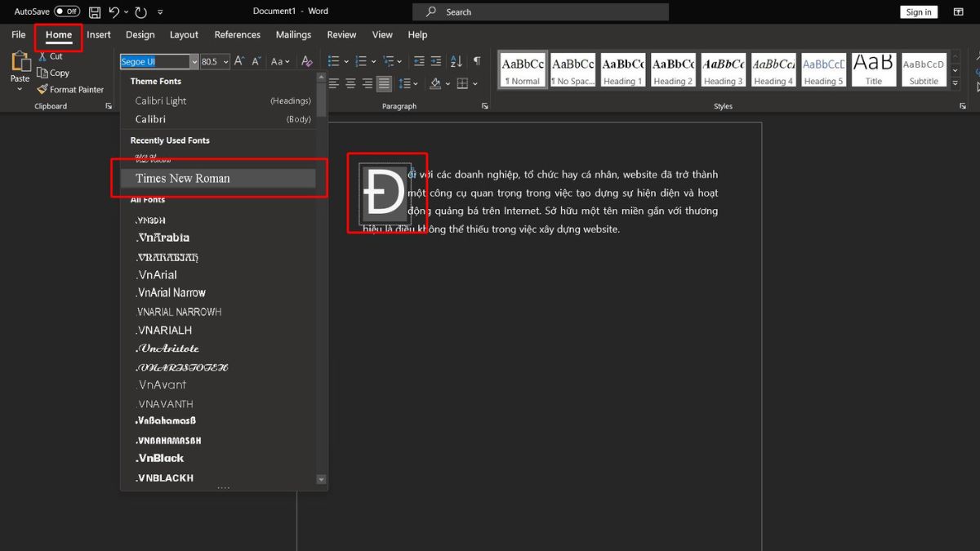Screen dimensions: 980x551
Task: Open the Layout tab
Action: coord(184,35)
